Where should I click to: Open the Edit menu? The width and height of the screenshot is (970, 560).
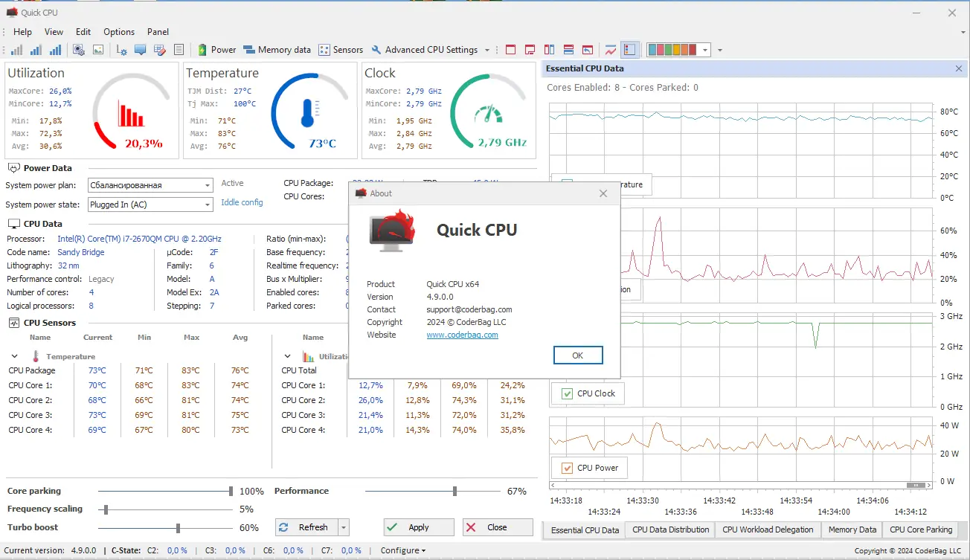[x=83, y=32]
